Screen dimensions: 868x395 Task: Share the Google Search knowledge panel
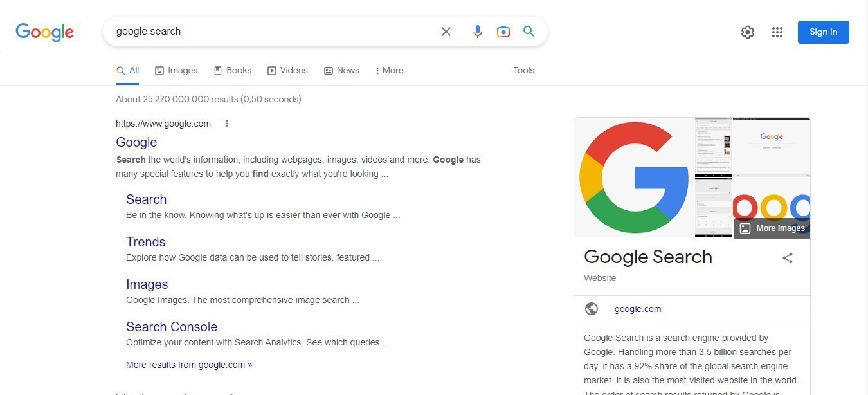(787, 258)
